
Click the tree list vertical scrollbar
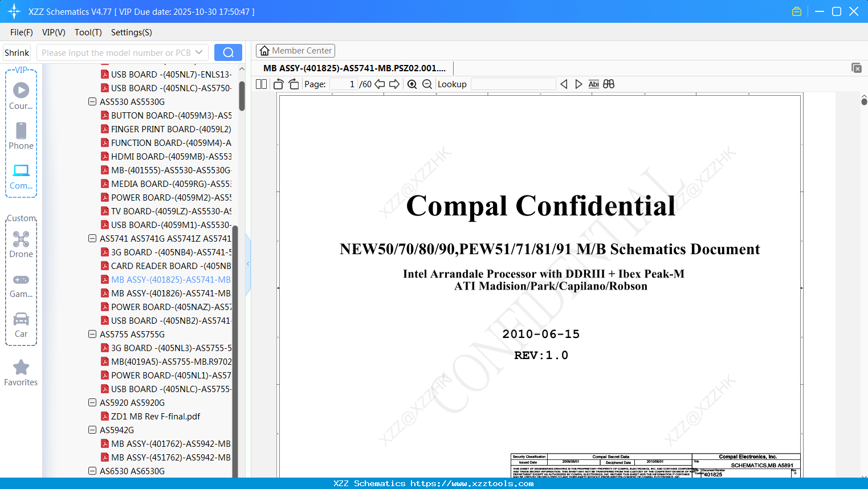click(242, 96)
